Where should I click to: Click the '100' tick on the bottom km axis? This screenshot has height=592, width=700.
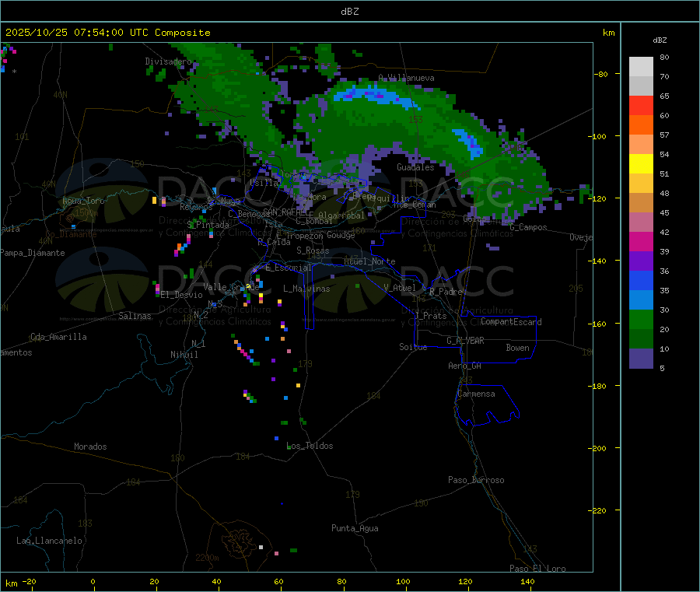[403, 581]
